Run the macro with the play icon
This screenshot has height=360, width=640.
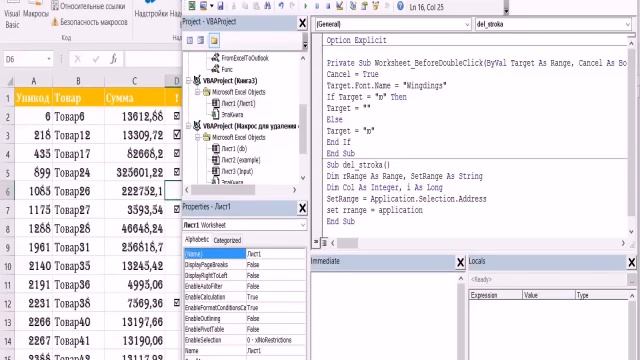click(x=305, y=6)
